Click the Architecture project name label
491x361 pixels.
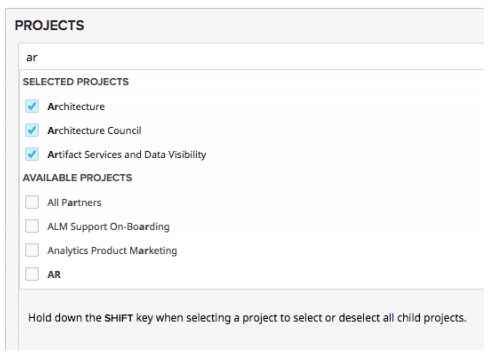click(x=76, y=107)
